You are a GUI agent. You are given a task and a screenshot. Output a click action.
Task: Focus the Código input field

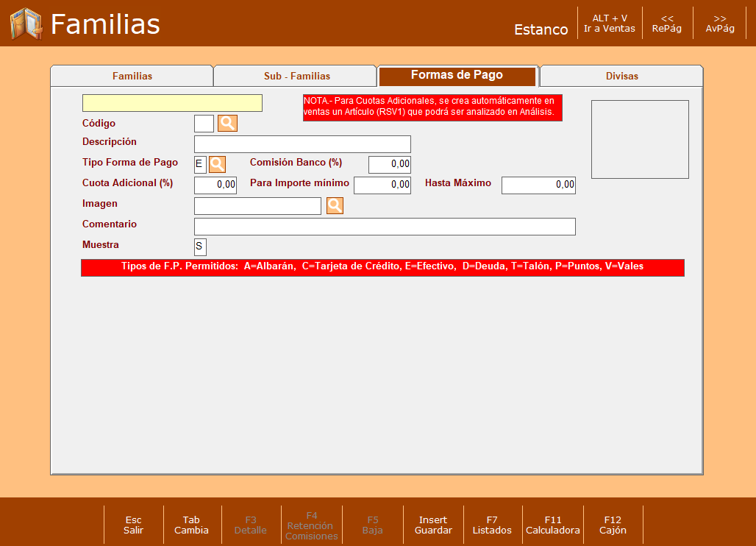[x=204, y=124]
